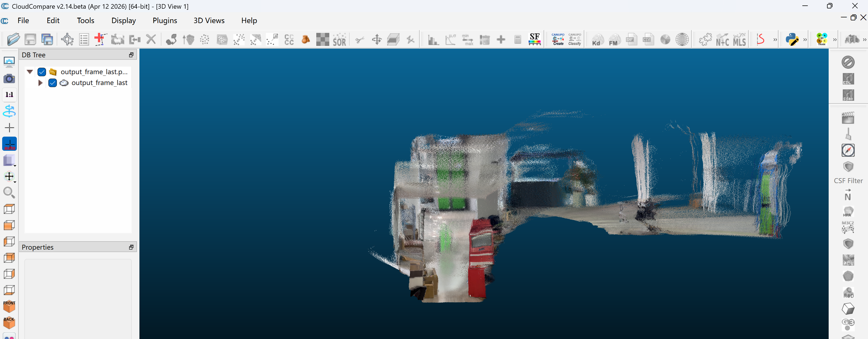Select output_frame_last cloud in DB Tree
868x339 pixels.
99,83
